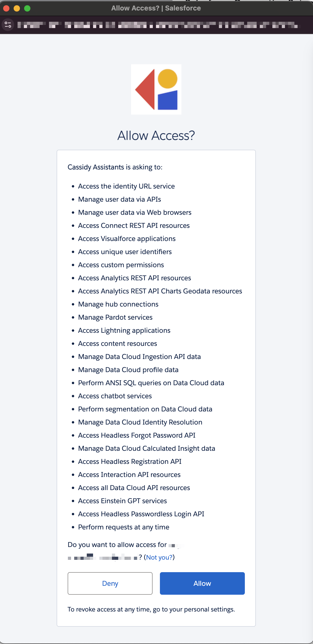Select the 'Manage Pardot services' list item

[115, 317]
